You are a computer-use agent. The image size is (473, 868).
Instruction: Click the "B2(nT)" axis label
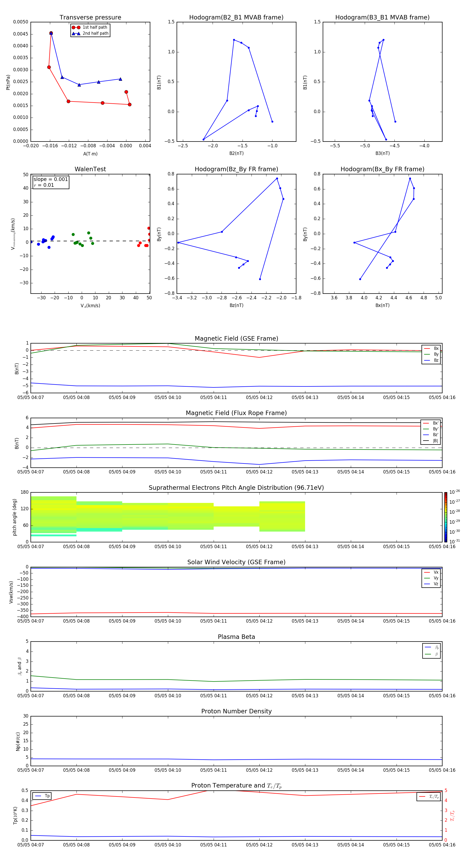coord(236,153)
